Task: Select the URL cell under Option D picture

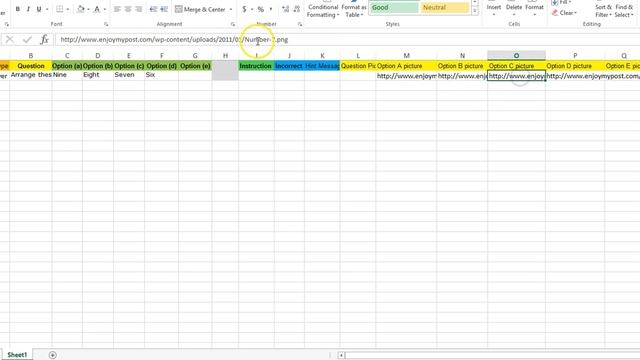Action: (x=575, y=76)
